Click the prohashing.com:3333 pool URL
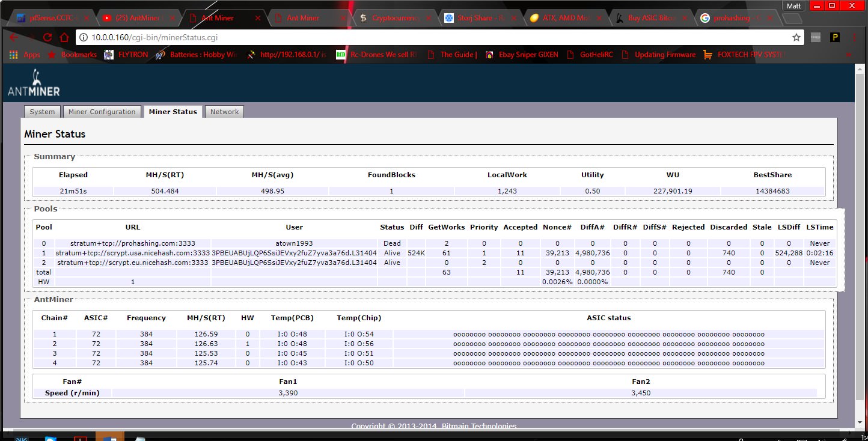The width and height of the screenshot is (868, 441). (132, 243)
